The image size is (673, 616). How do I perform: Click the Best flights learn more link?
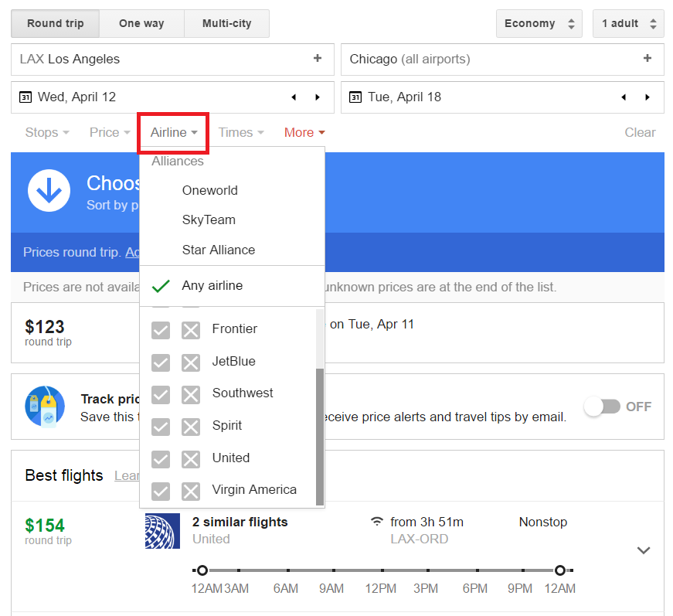[x=127, y=475]
